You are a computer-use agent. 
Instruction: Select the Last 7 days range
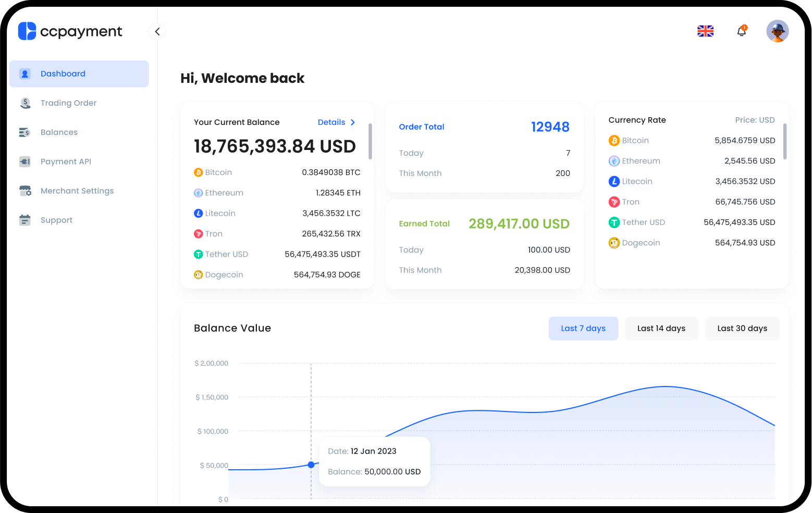[583, 329]
